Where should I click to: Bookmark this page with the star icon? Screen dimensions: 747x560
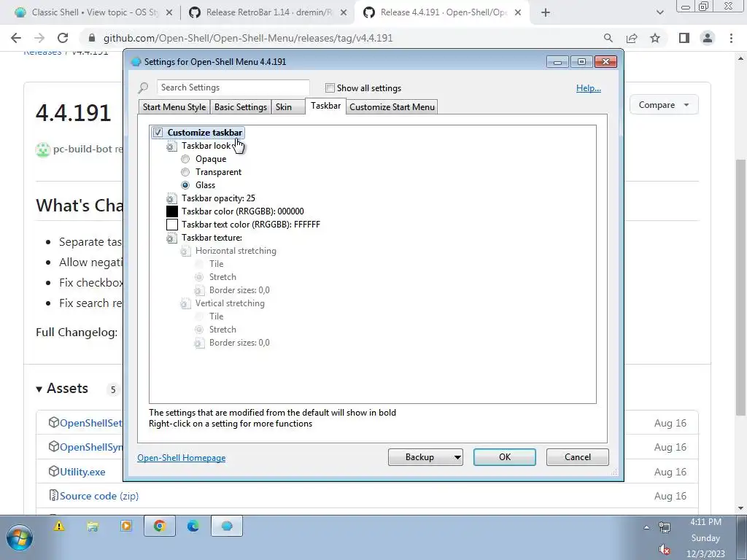[x=655, y=38]
